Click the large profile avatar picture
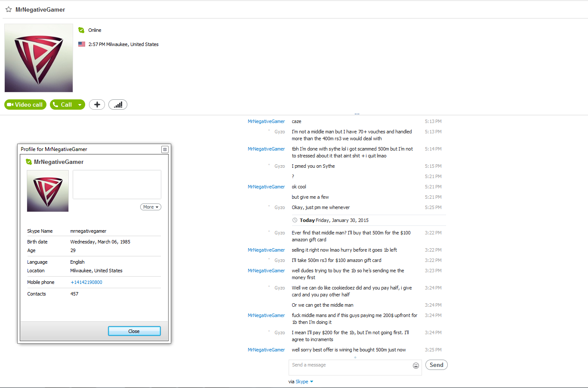The height and width of the screenshot is (388, 588). [x=39, y=58]
